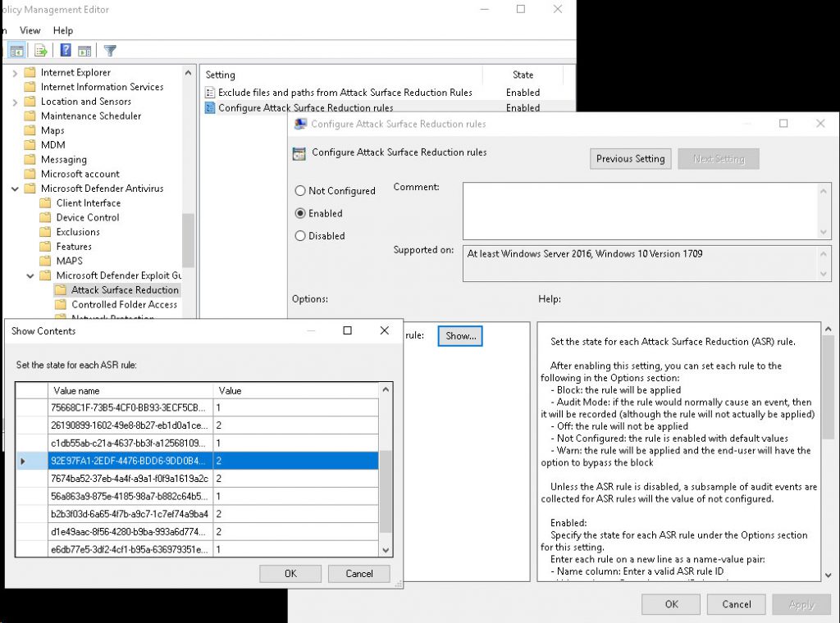Click the MDM folder icon

pos(30,144)
